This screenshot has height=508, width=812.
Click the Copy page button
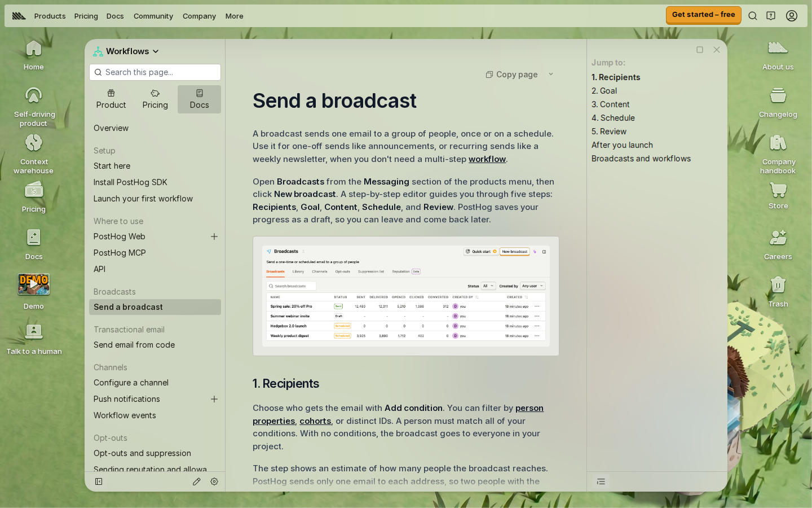coord(512,75)
